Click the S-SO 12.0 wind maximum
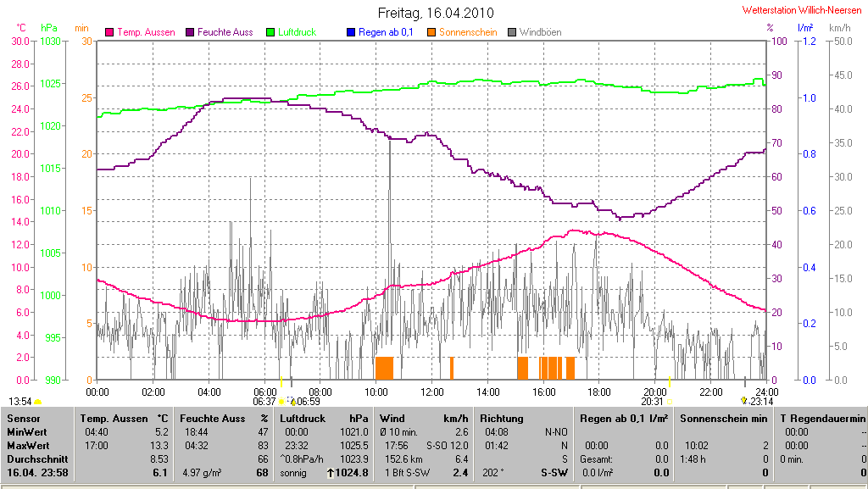The image size is (868, 489). click(x=448, y=446)
